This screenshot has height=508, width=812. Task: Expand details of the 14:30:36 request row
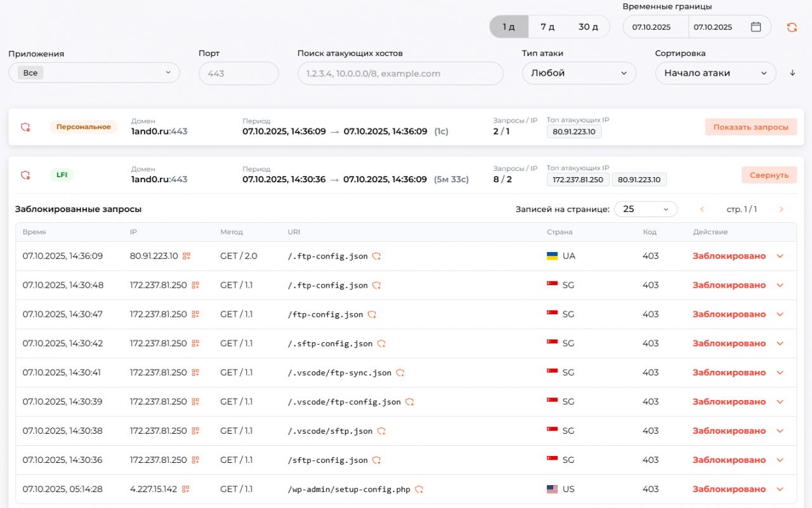780,461
